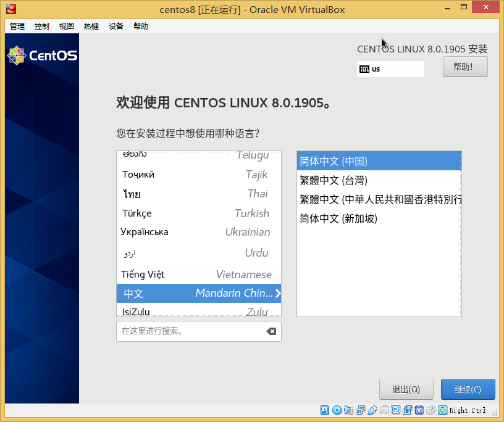The image size is (504, 422).
Task: Open the 热键 menu
Action: click(91, 26)
